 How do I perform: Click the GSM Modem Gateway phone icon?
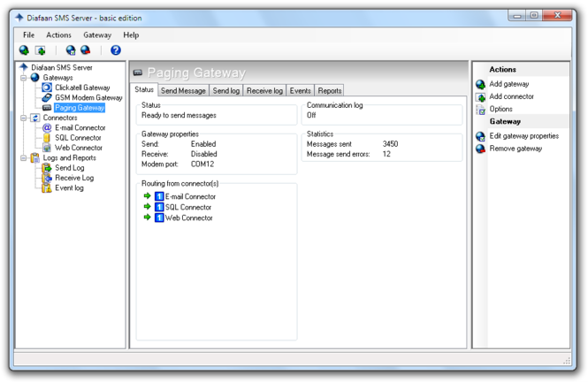coord(47,97)
